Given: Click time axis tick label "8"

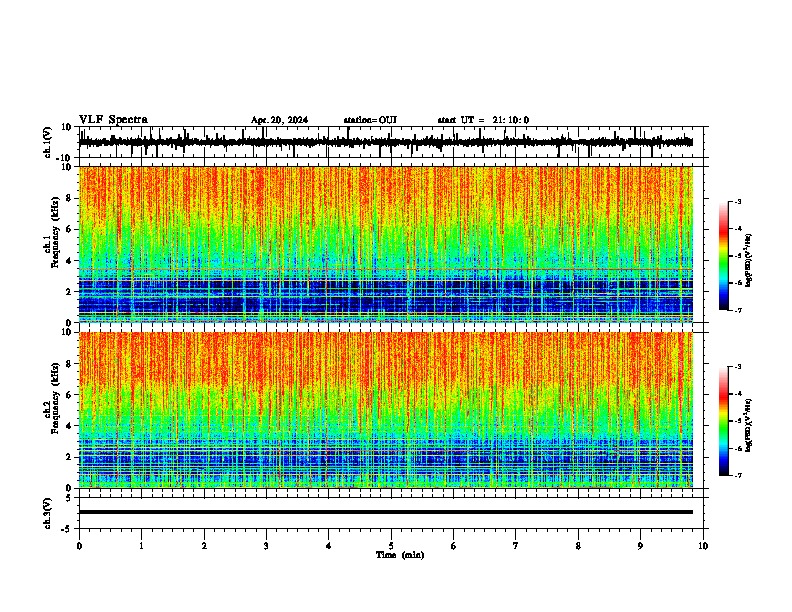Looking at the screenshot, I should (x=578, y=546).
